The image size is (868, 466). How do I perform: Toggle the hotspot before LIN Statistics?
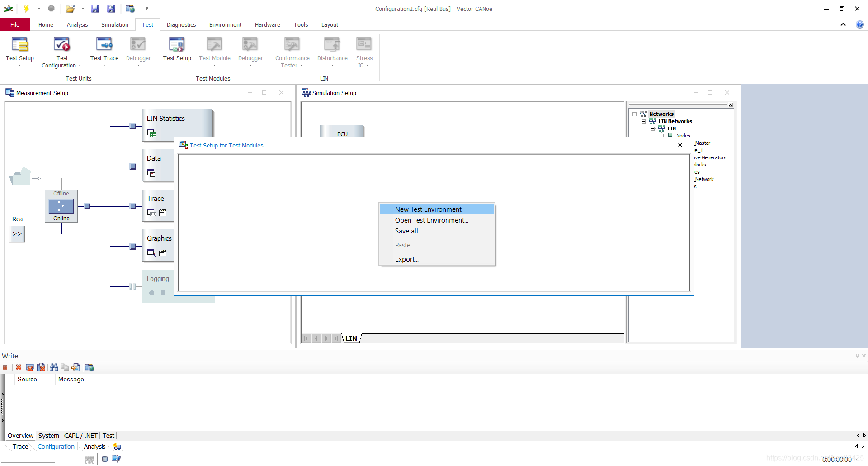point(133,126)
